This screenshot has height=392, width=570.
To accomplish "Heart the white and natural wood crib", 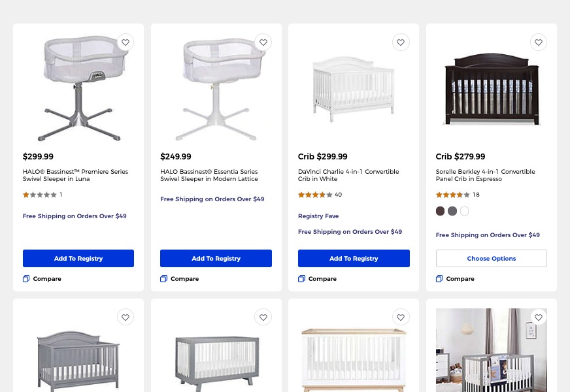I will click(401, 318).
